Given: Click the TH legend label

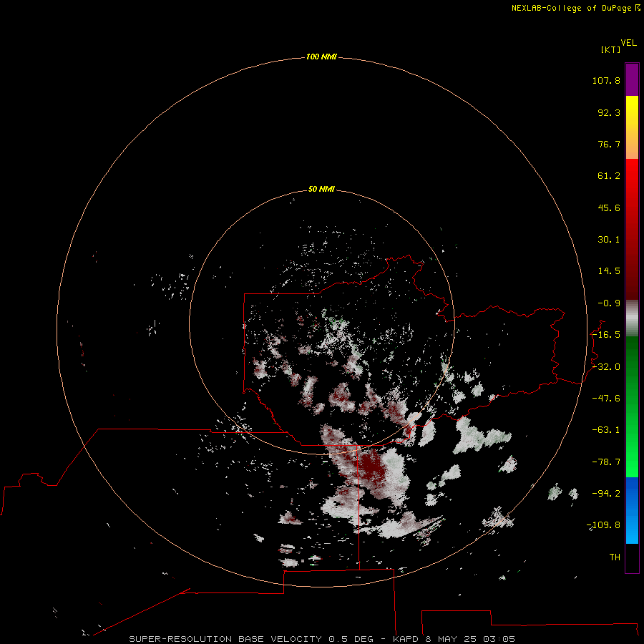Looking at the screenshot, I should tap(615, 557).
